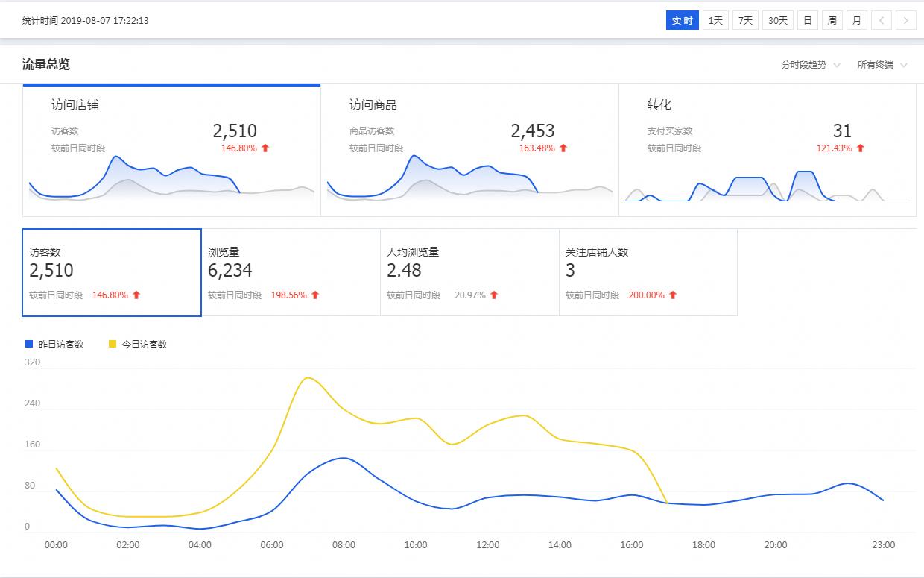This screenshot has width=924, height=578.
Task: Select the 浏览量 metric card
Action: [291, 273]
